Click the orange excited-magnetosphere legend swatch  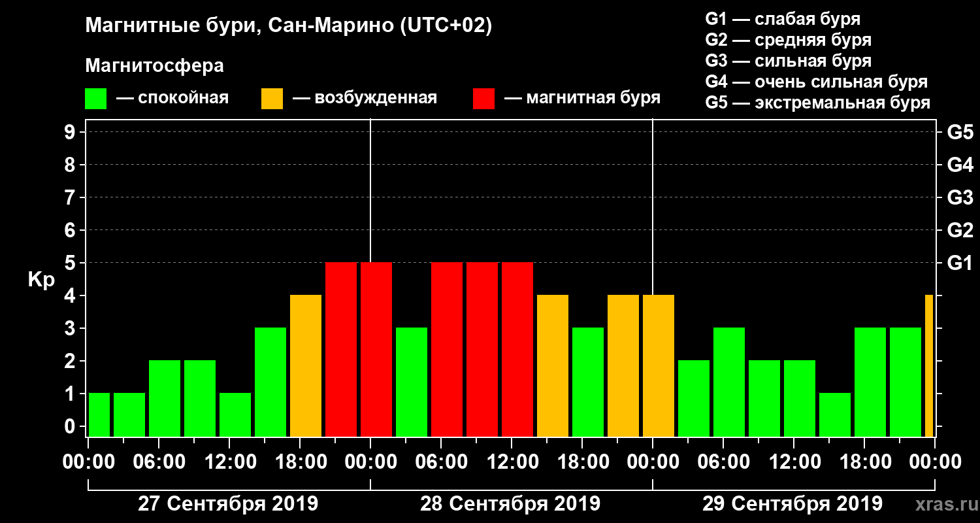coord(272,99)
